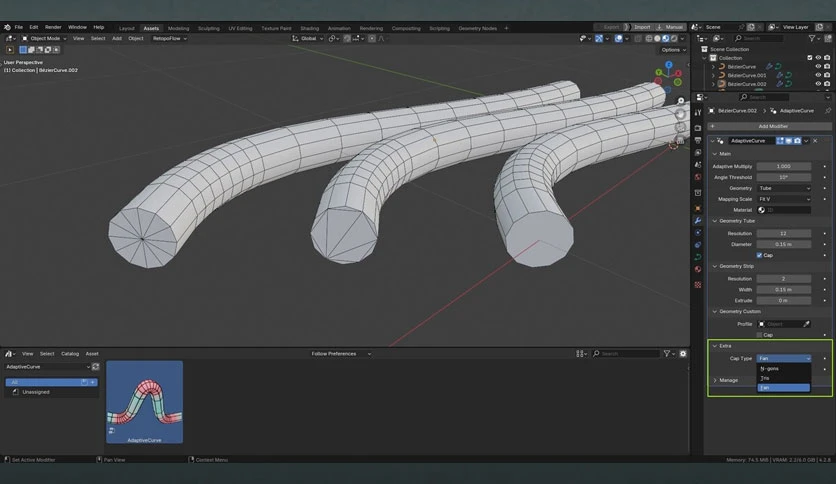The height and width of the screenshot is (484, 836).
Task: Open the Output properties tab icon
Action: pyautogui.click(x=698, y=141)
